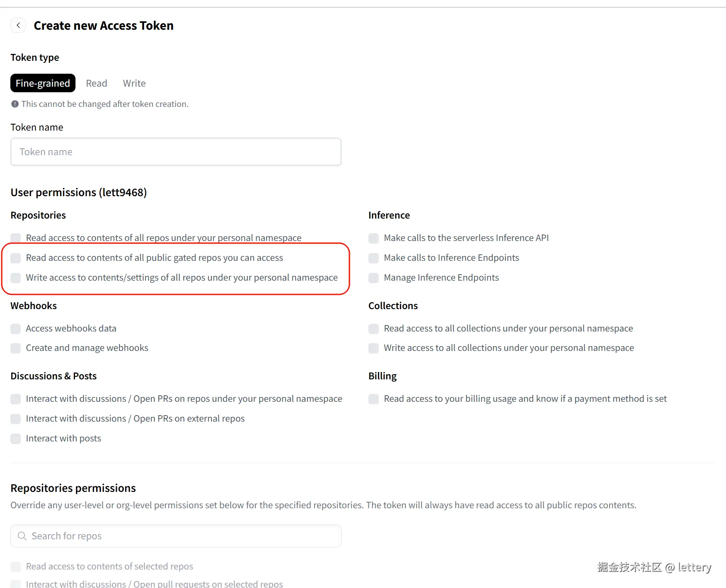
Task: Check write access to all collections
Action: pyautogui.click(x=374, y=348)
